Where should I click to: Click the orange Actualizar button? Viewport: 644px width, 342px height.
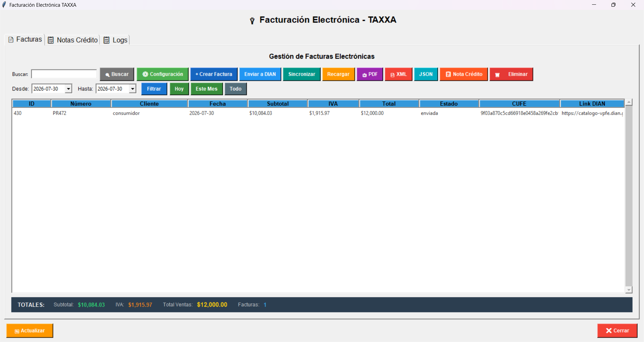(30, 331)
